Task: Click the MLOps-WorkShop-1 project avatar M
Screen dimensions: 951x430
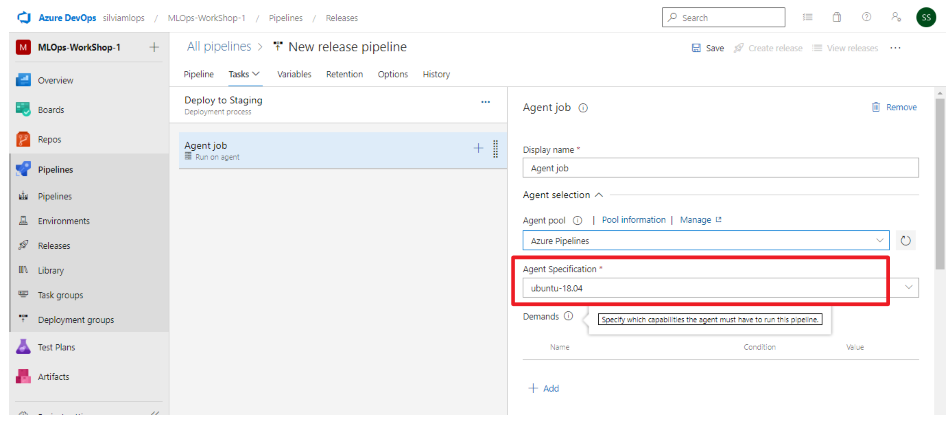Action: pos(24,47)
